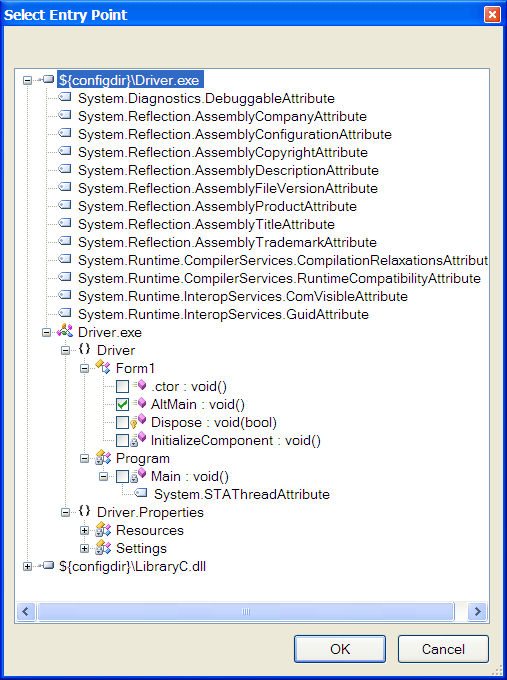
Task: Click the assembly icon beside ${configdir}\Driver.exe
Action: pos(46,79)
